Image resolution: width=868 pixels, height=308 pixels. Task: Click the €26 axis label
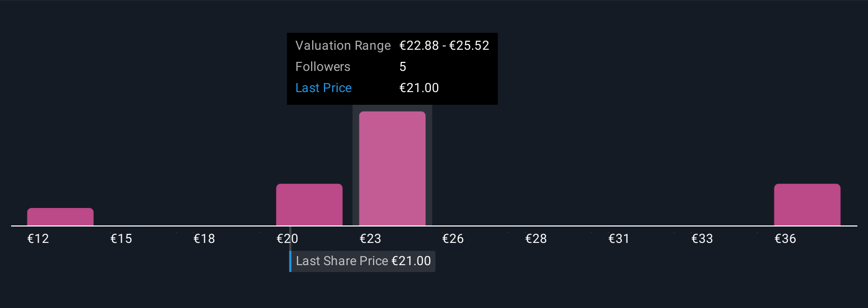tap(453, 239)
